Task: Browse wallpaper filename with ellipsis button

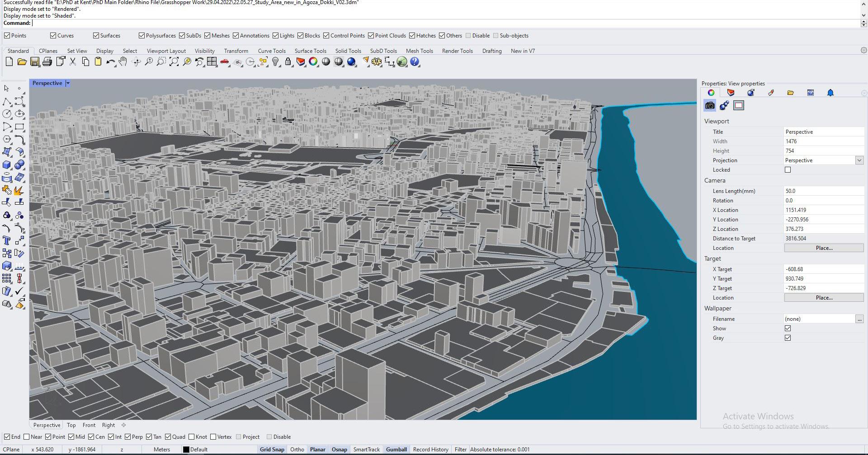Action: click(859, 319)
